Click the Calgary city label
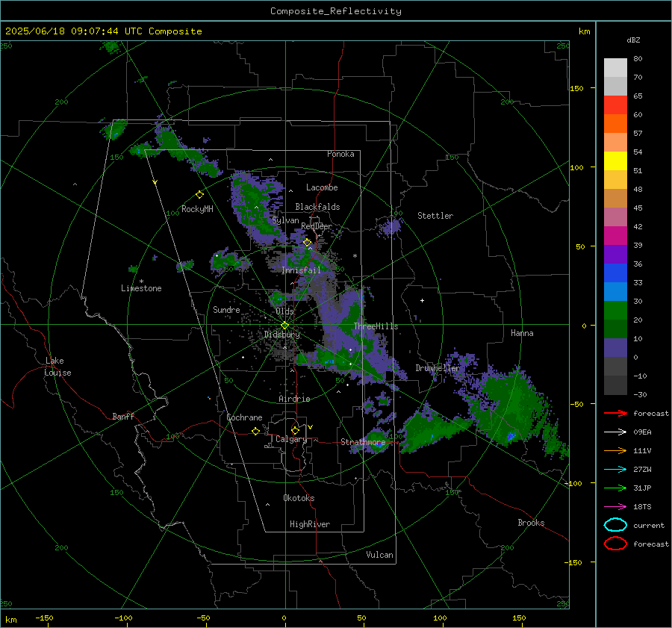Screen dimensions: 672x628 (x=291, y=439)
